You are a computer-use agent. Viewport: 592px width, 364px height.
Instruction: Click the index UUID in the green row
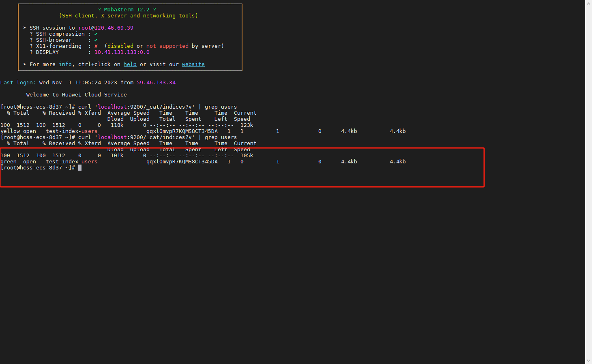(182, 162)
